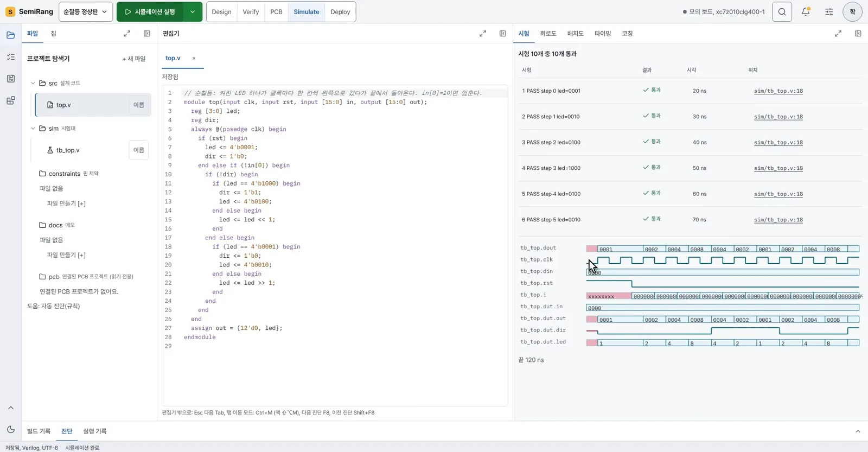Switch to the Verify stage tab
The height and width of the screenshot is (452, 868).
pyautogui.click(x=251, y=12)
